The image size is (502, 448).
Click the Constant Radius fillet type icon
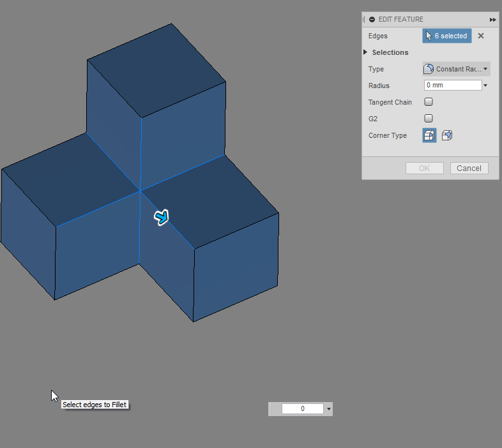point(429,69)
